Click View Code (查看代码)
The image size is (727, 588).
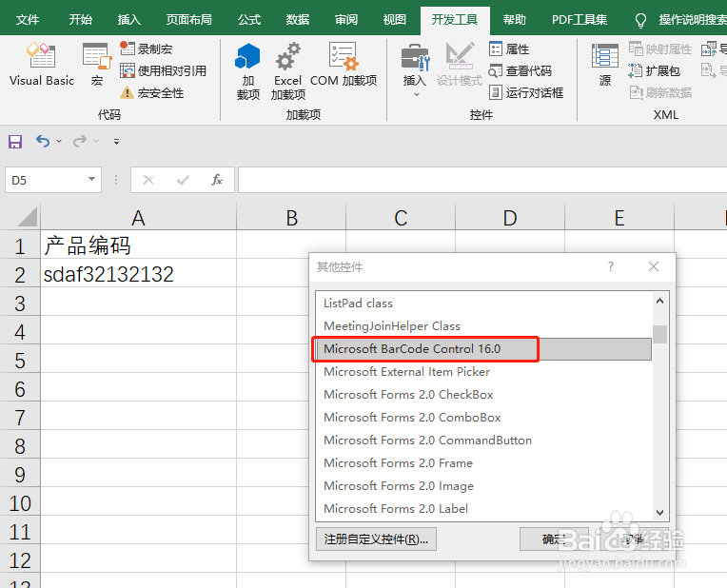pyautogui.click(x=521, y=70)
